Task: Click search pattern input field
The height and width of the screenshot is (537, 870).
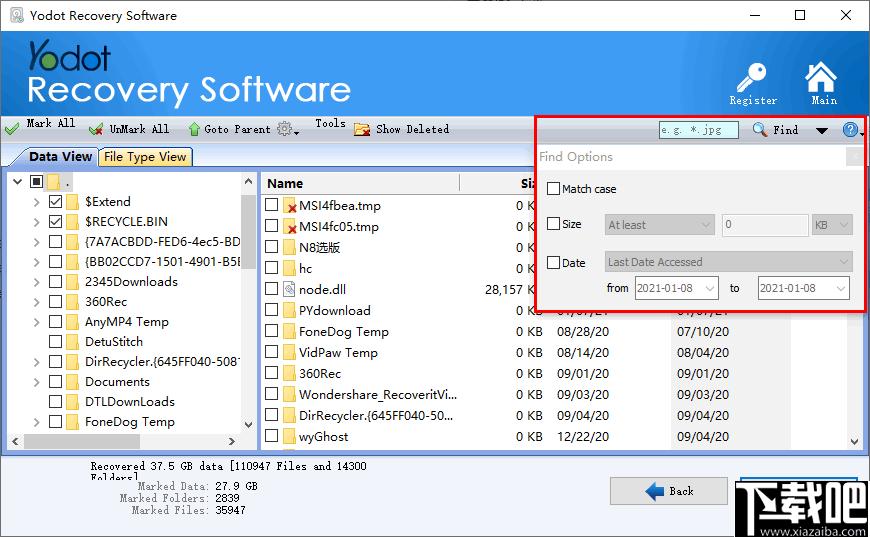Action: pyautogui.click(x=699, y=130)
